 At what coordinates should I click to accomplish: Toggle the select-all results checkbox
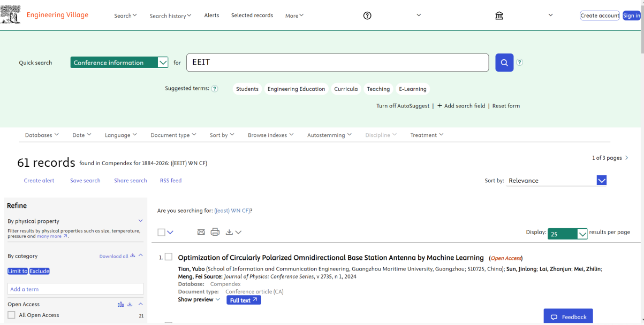(162, 232)
